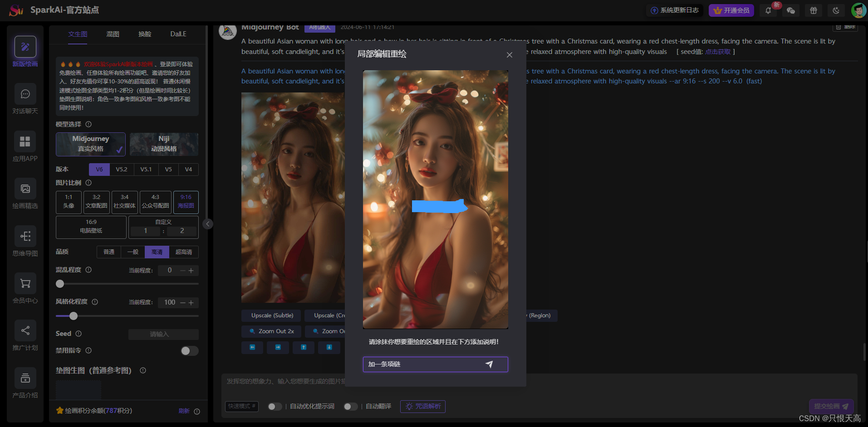Open the 快速模式 mode selector
Image resolution: width=868 pixels, height=427 pixels.
click(242, 406)
